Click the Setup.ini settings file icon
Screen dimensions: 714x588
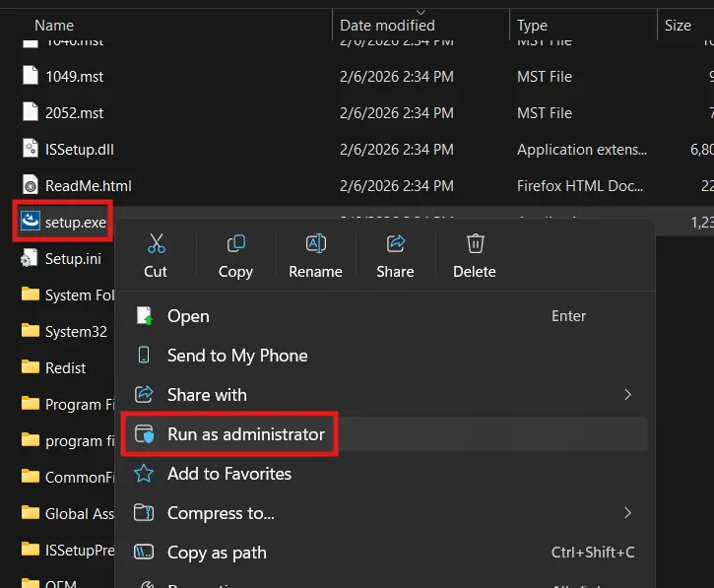[x=30, y=258]
